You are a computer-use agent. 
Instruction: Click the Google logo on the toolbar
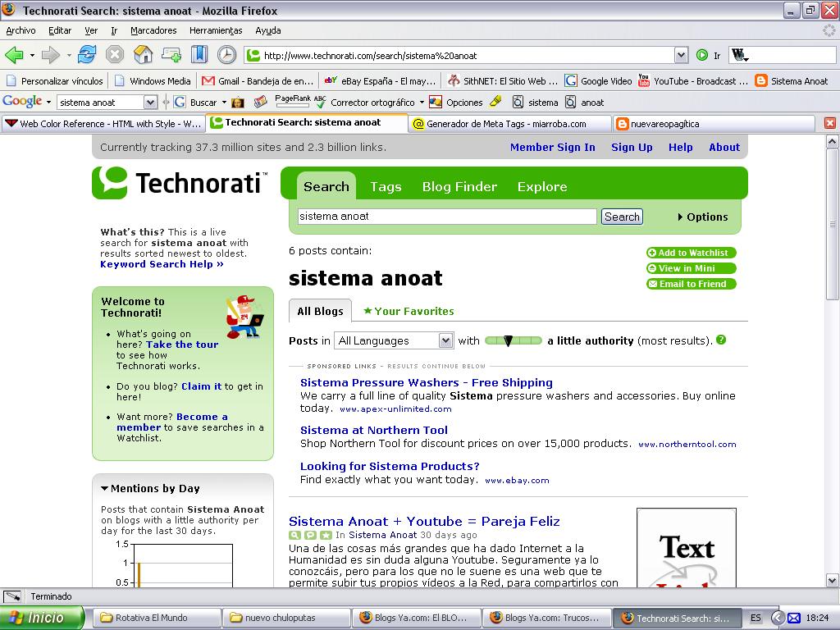click(x=22, y=101)
